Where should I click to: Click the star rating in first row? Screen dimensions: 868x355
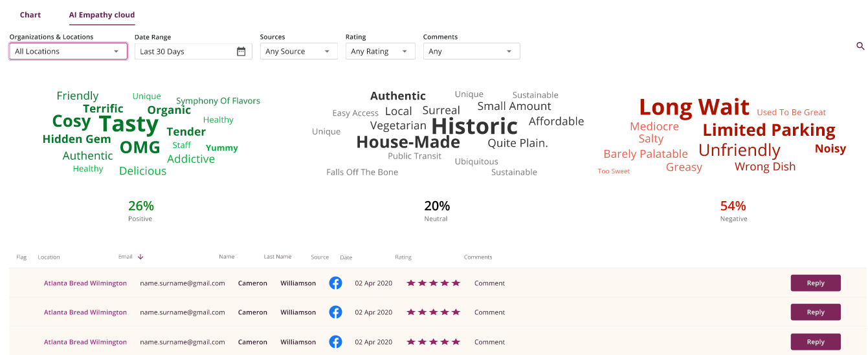[433, 283]
